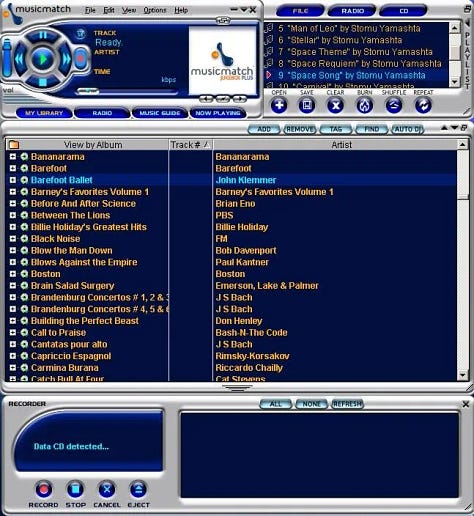This screenshot has width=474, height=516.
Task: Sort the library by the Artist column header
Action: [336, 145]
